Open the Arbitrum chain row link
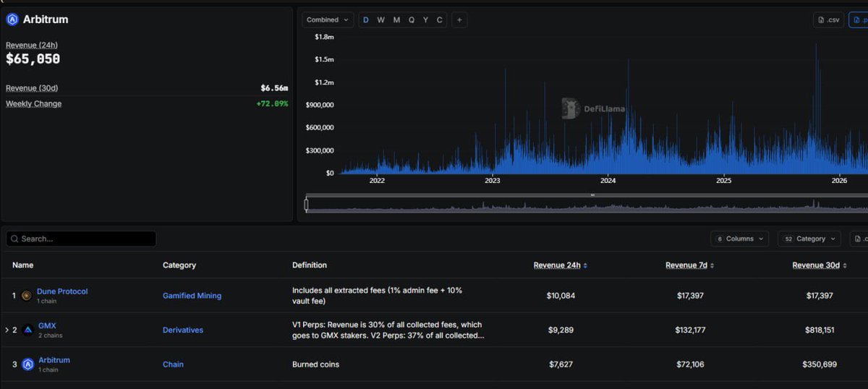This screenshot has height=389, width=868. click(x=54, y=360)
